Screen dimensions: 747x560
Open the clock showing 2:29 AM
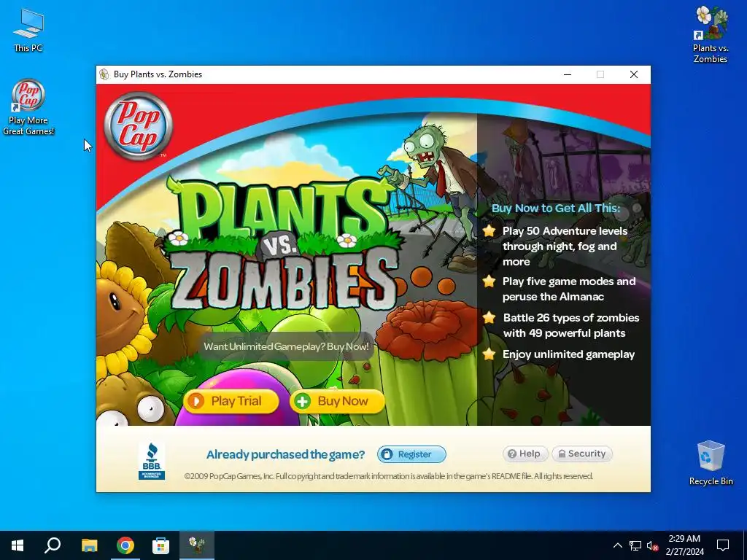(684, 545)
